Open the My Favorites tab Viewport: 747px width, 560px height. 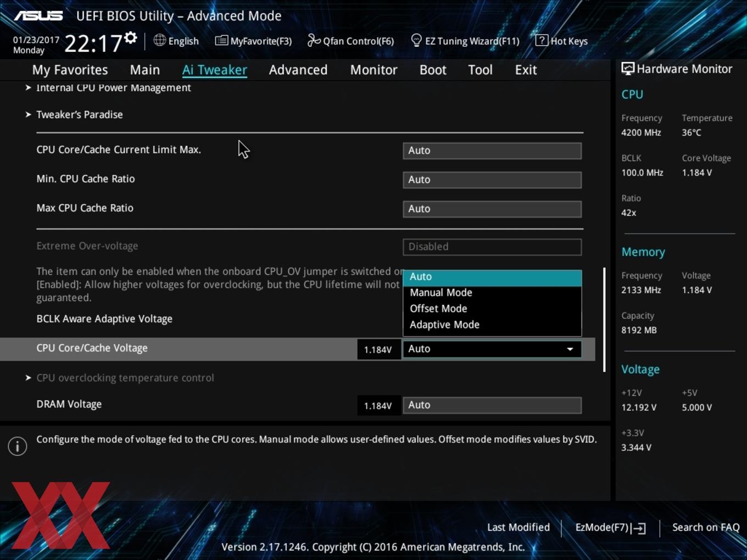(x=70, y=70)
